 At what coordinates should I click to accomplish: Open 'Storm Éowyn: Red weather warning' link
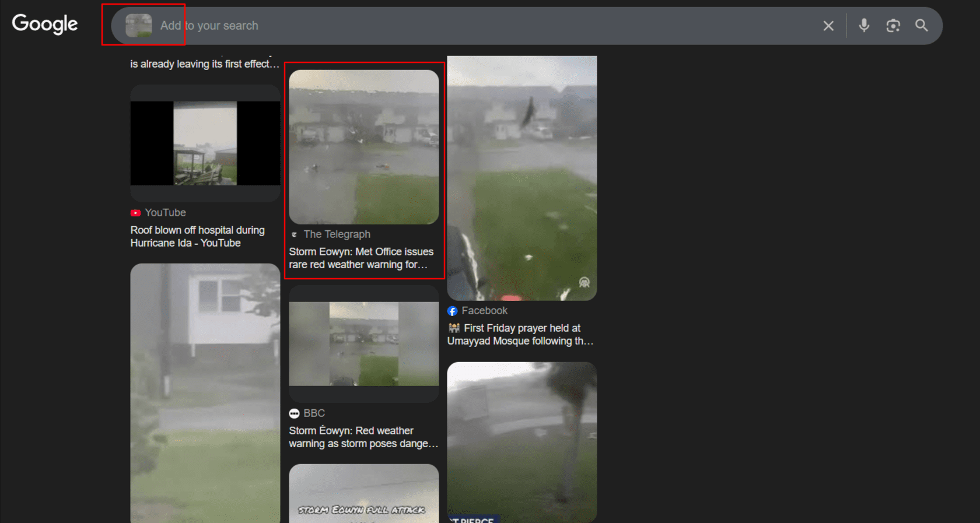tap(363, 437)
